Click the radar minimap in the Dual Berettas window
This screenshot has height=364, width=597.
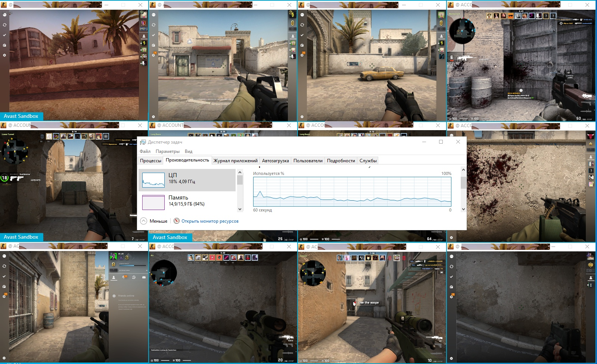(15, 151)
